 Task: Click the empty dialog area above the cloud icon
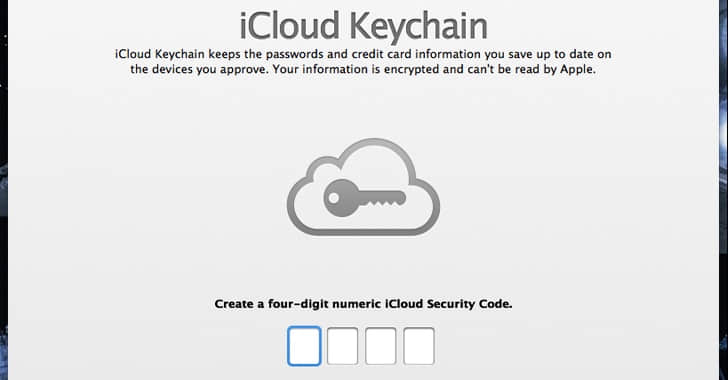point(363,109)
